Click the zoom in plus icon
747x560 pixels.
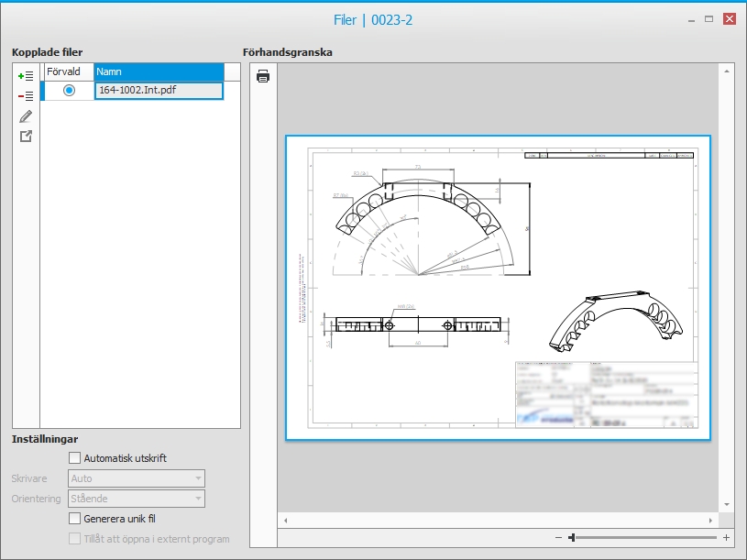point(727,538)
